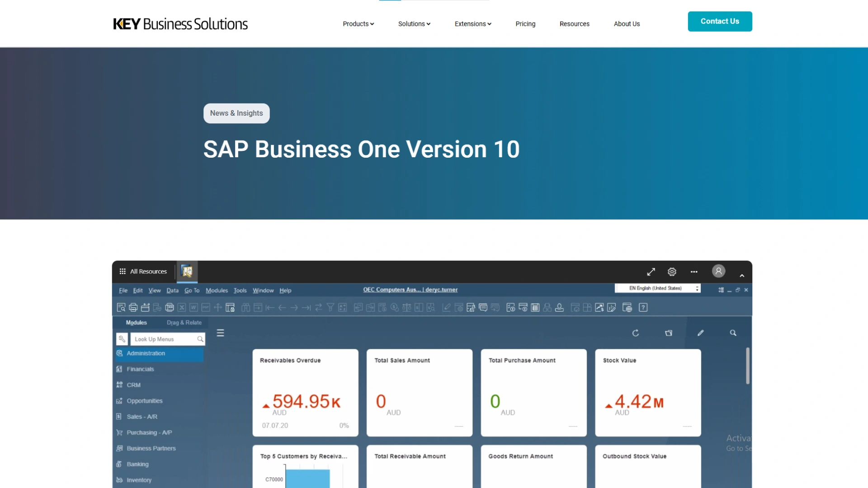The image size is (868, 488).
Task: Open the Edit menu
Action: 138,291
